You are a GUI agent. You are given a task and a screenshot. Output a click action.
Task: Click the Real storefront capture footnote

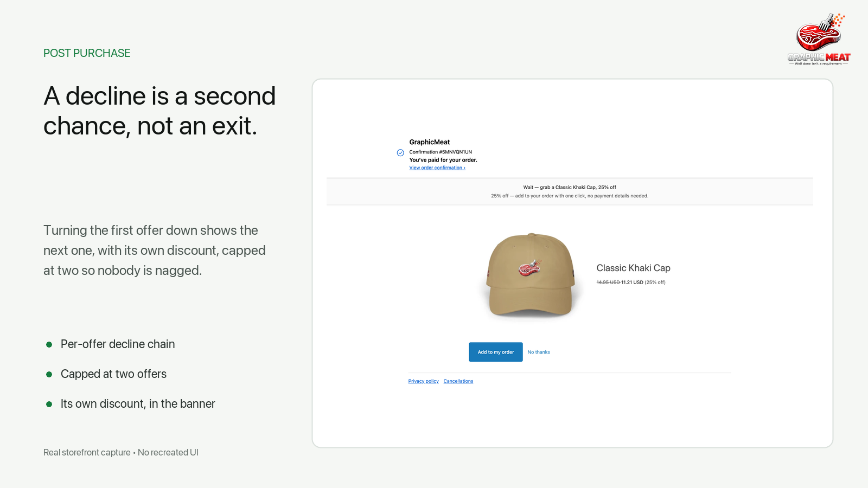(x=121, y=452)
